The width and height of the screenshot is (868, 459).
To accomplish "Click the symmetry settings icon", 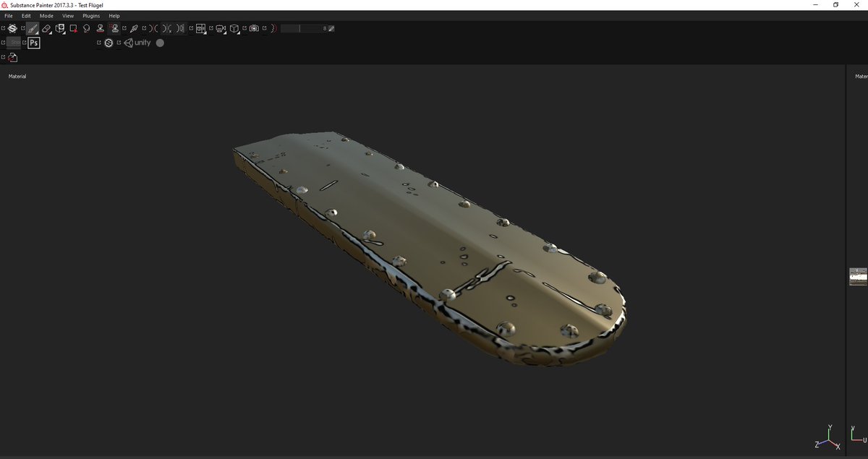I will [x=167, y=28].
